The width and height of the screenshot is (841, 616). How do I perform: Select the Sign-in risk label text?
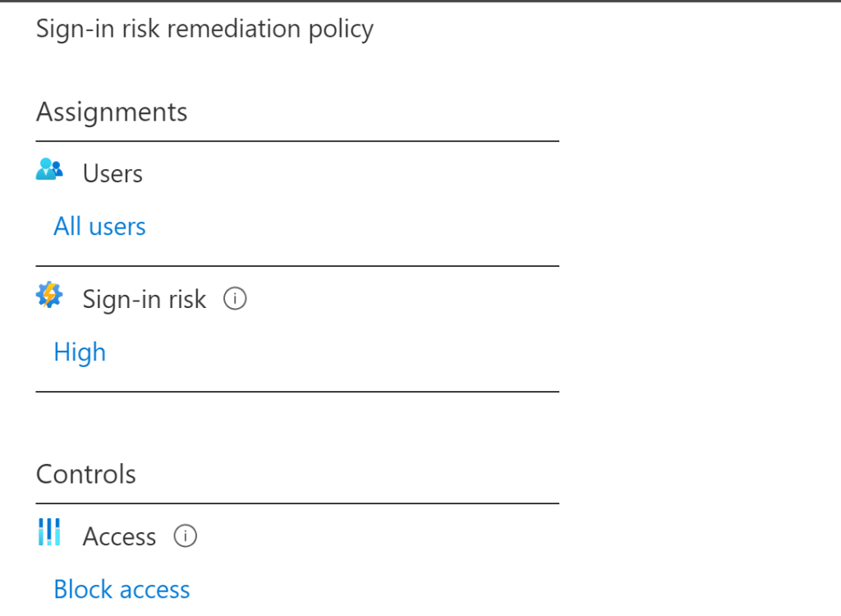tap(144, 300)
